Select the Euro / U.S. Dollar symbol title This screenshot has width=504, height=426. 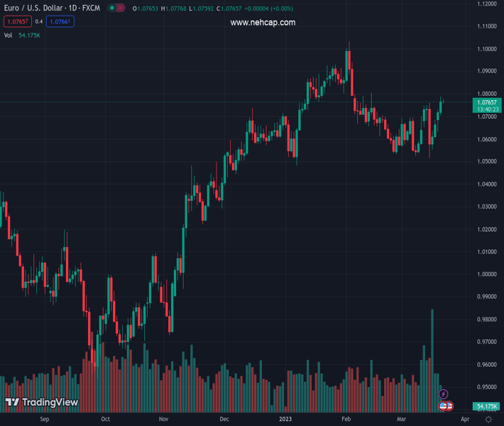[x=53, y=8]
